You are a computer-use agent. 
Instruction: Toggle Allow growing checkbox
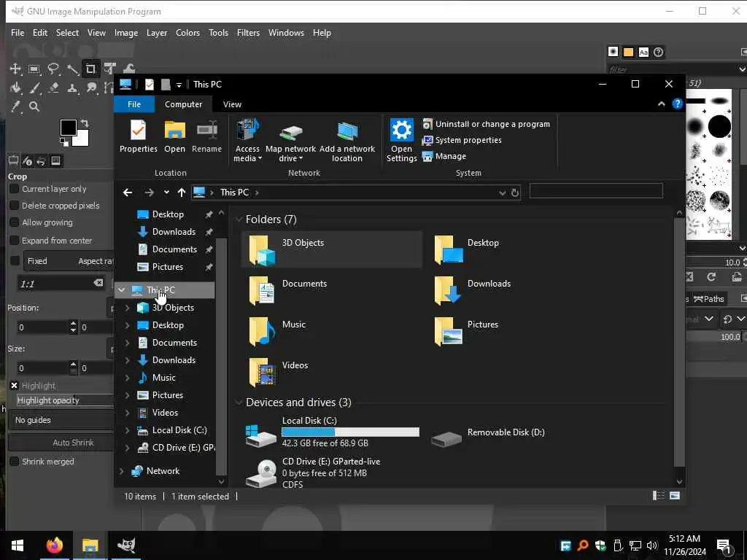[15, 222]
